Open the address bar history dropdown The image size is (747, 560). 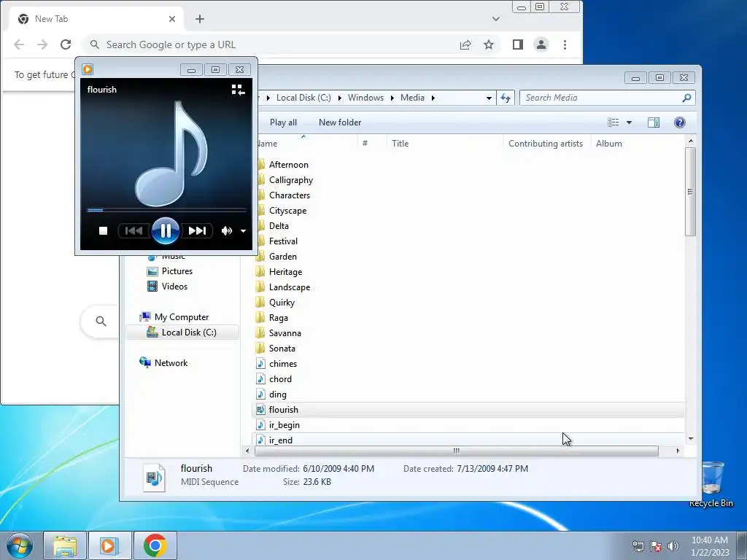click(x=489, y=98)
